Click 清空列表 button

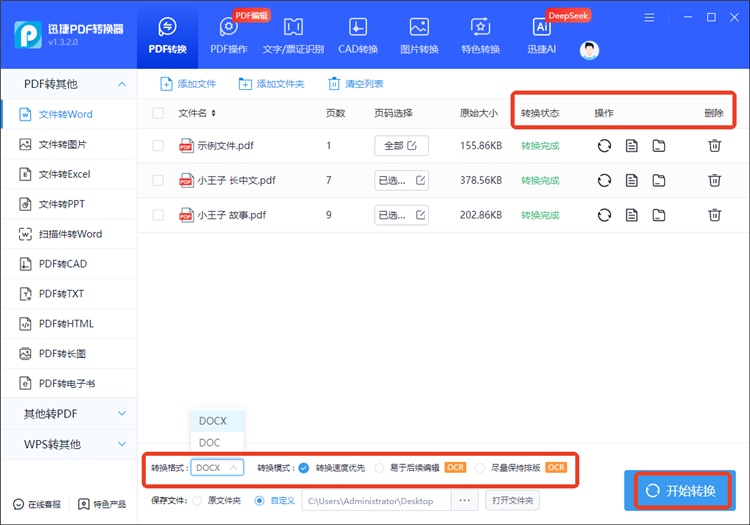pyautogui.click(x=356, y=84)
